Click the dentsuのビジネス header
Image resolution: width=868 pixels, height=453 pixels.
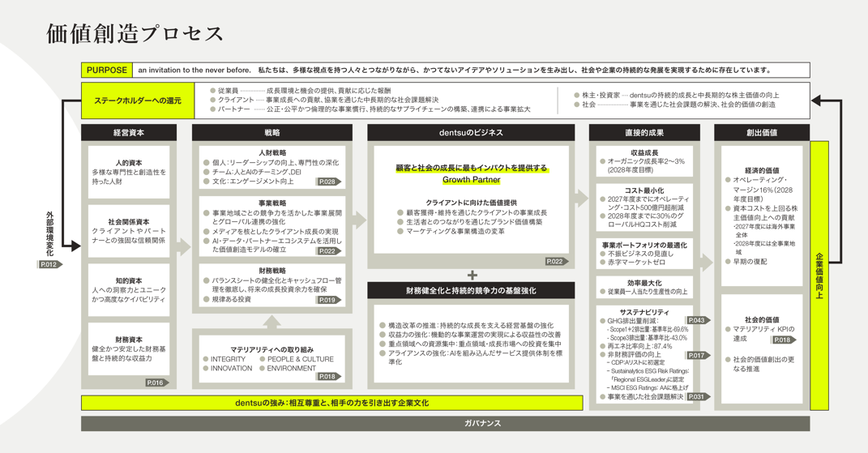(471, 132)
